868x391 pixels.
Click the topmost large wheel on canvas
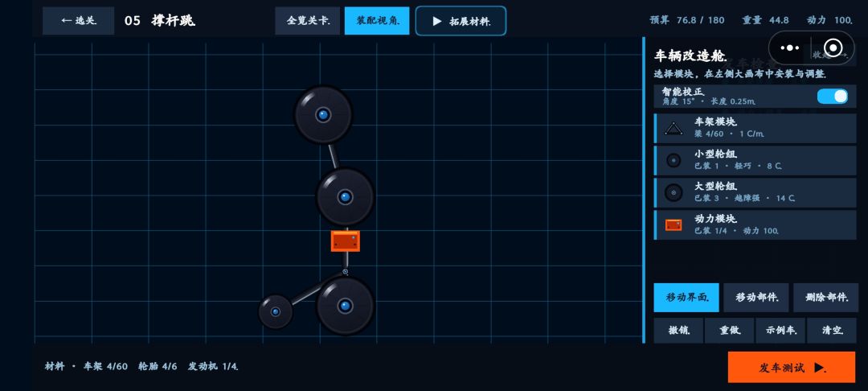tap(323, 115)
